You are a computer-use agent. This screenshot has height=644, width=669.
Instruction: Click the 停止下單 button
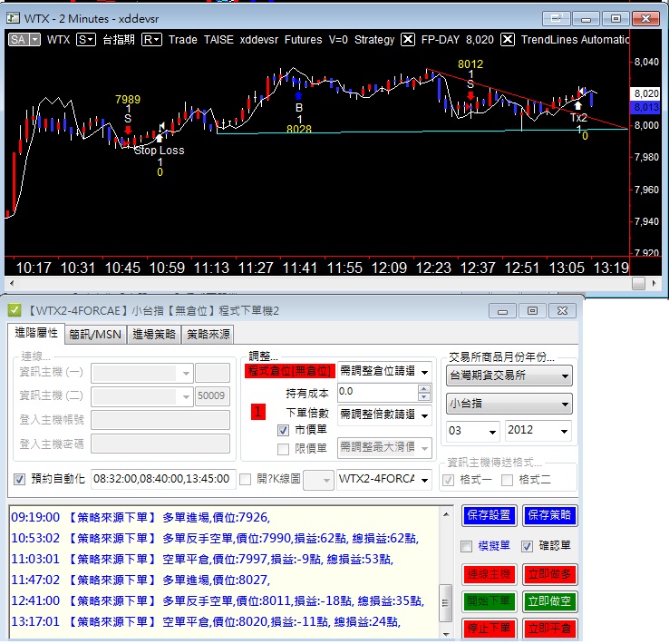(489, 629)
